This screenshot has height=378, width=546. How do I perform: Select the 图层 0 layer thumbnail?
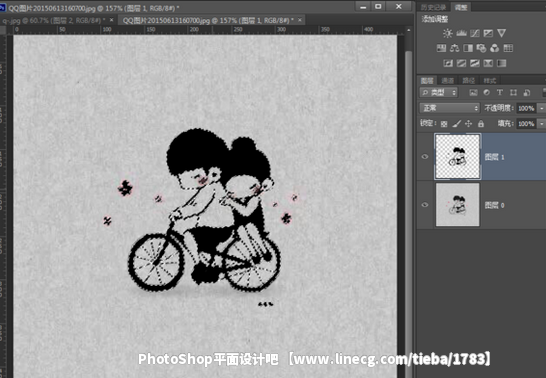pyautogui.click(x=458, y=205)
